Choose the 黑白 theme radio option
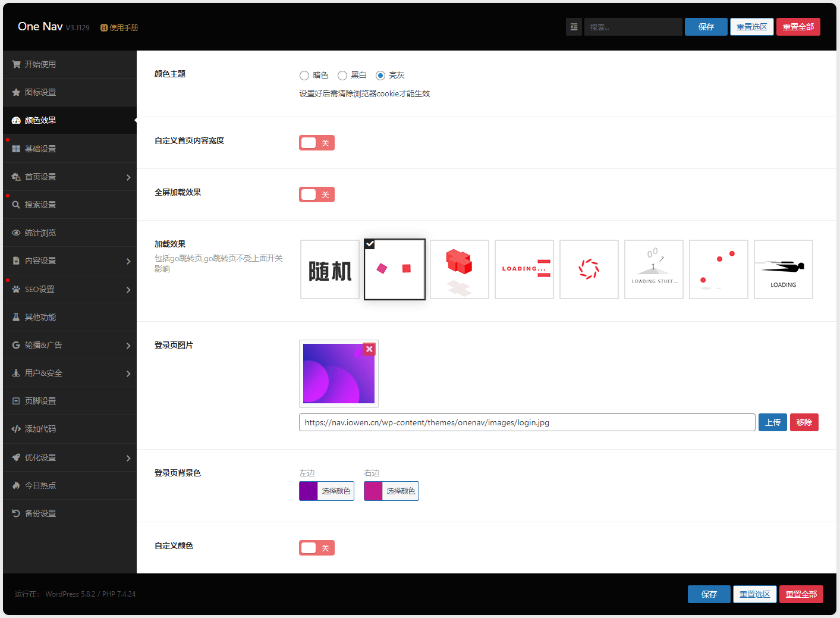The width and height of the screenshot is (840, 618). (x=342, y=76)
